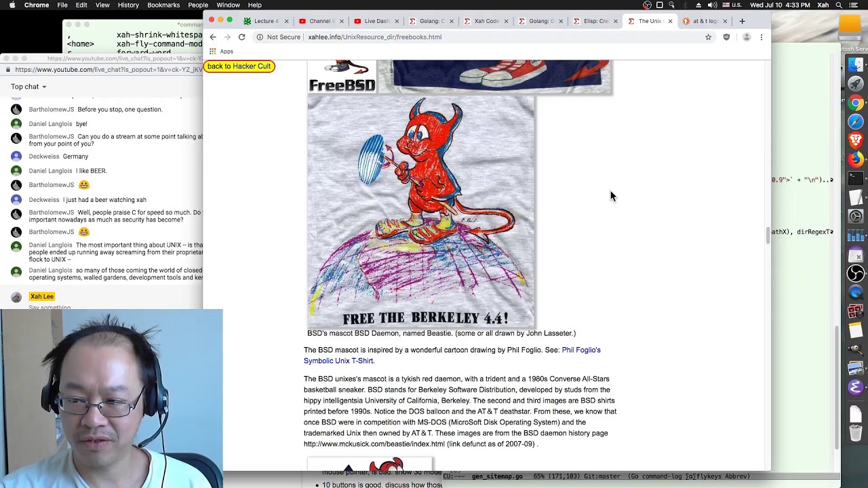The width and height of the screenshot is (868, 488).
Task: Expand the Top chat dropdown
Action: 28,87
